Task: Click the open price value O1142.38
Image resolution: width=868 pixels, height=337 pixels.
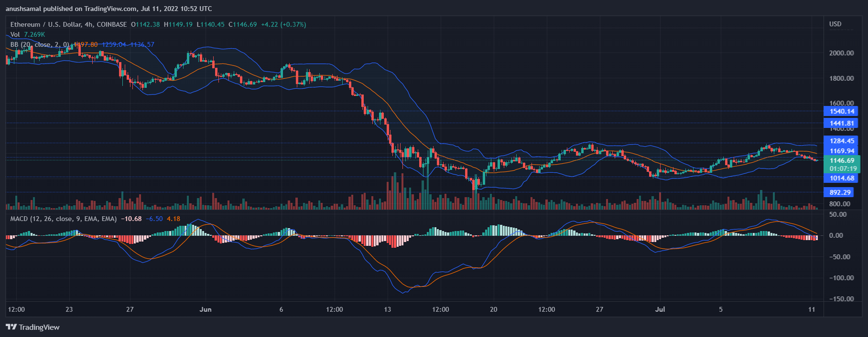Action: tap(145, 24)
